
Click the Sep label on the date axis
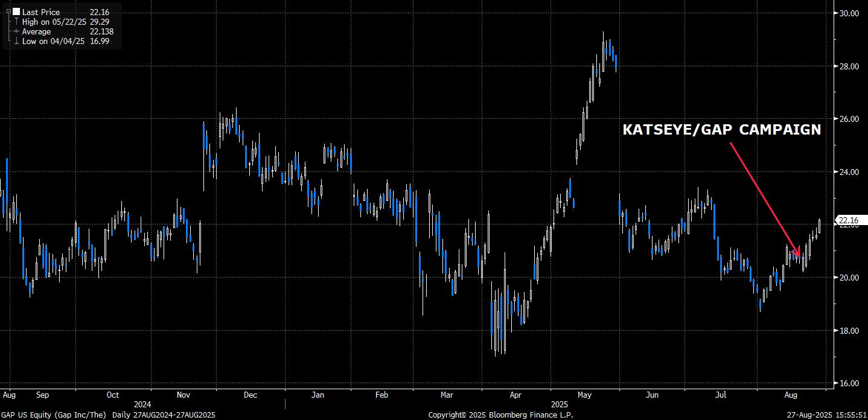[42, 395]
